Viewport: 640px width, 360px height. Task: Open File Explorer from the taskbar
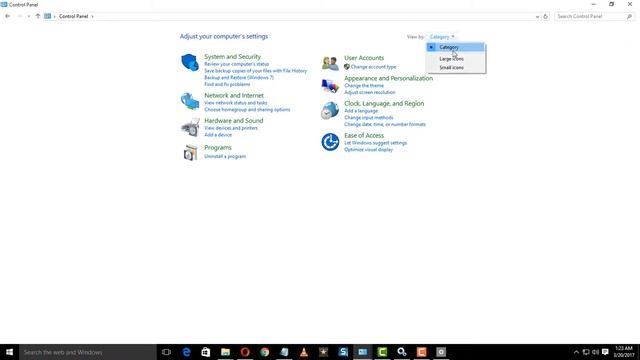click(x=225, y=352)
